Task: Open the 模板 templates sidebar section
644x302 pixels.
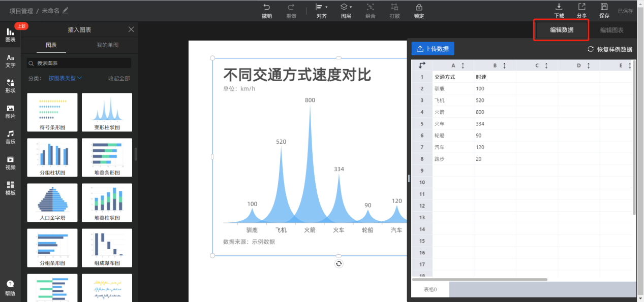Action: [10, 188]
